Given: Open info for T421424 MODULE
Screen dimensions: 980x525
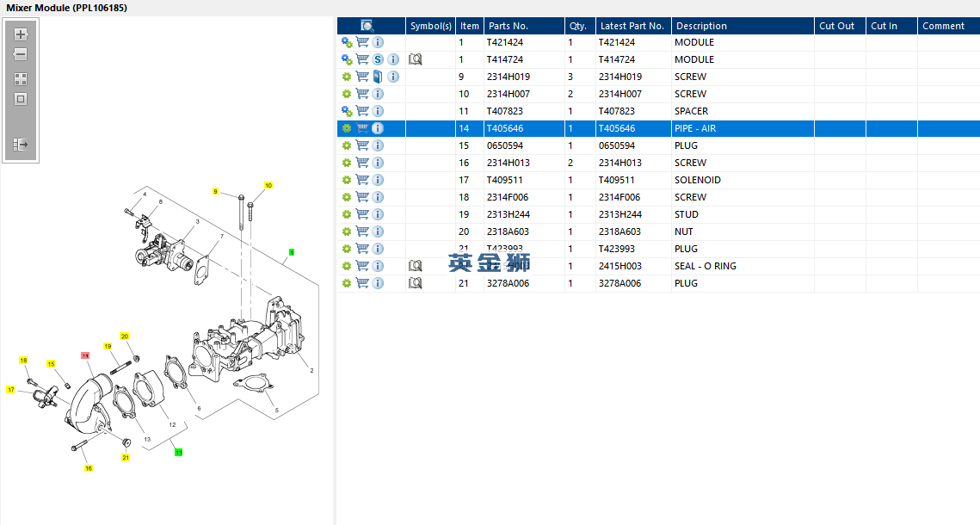Looking at the screenshot, I should pos(378,42).
